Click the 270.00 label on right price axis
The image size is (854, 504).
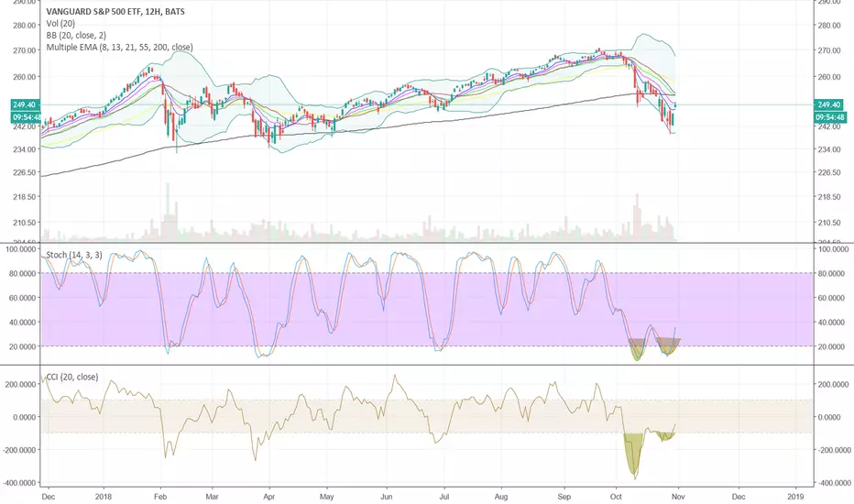click(829, 50)
